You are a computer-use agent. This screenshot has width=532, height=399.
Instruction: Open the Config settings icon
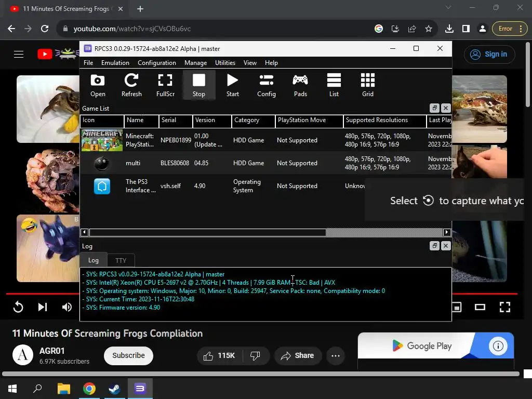coord(267,85)
